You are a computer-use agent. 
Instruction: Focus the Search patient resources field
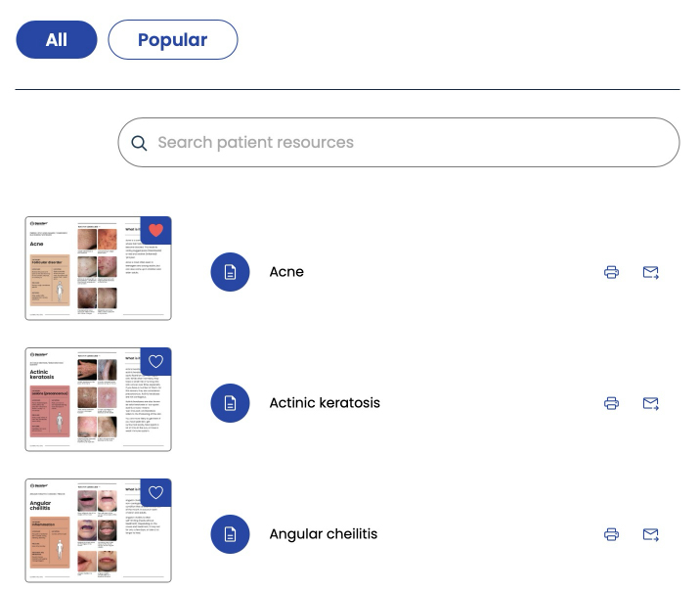click(399, 143)
